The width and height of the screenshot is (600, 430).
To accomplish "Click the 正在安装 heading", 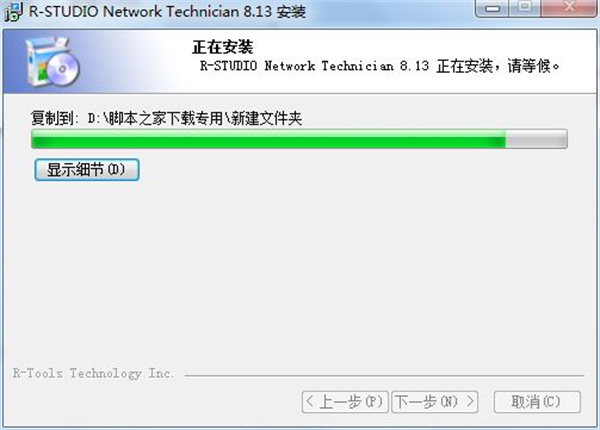I will click(223, 47).
